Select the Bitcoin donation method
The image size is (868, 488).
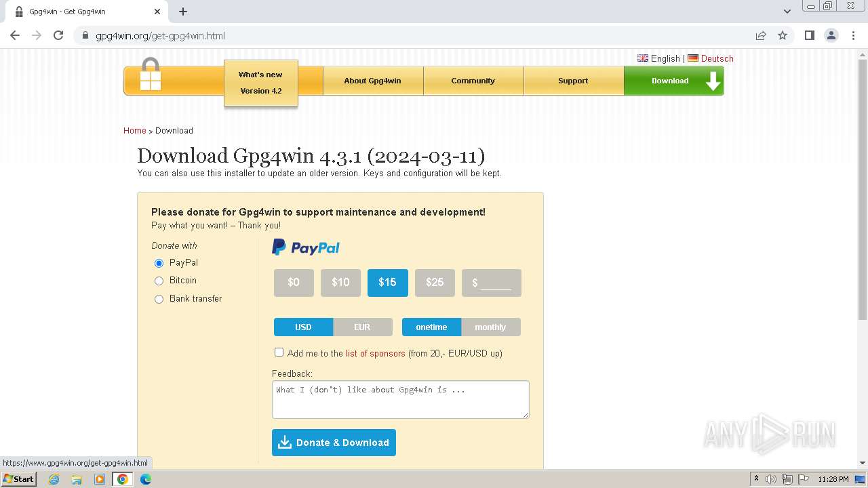[x=159, y=281]
